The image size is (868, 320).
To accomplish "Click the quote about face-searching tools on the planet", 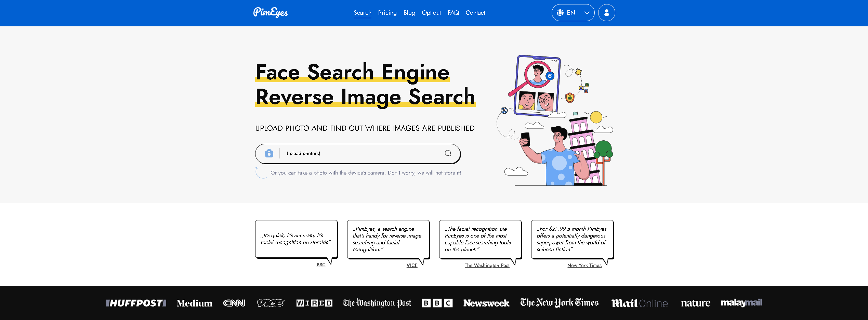I will tap(480, 239).
